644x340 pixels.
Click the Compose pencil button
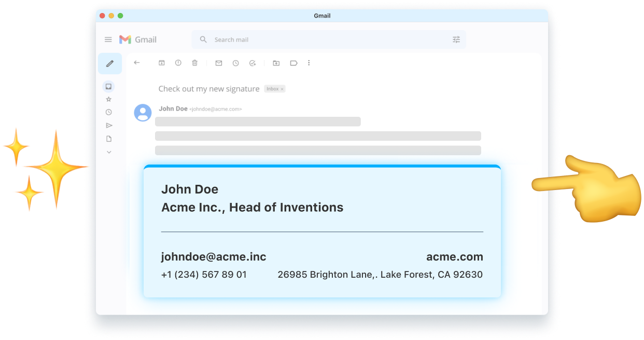(x=110, y=63)
